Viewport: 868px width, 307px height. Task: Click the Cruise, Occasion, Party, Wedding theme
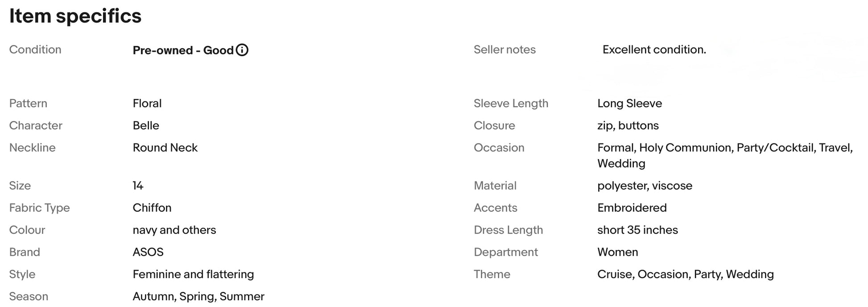pyautogui.click(x=685, y=274)
